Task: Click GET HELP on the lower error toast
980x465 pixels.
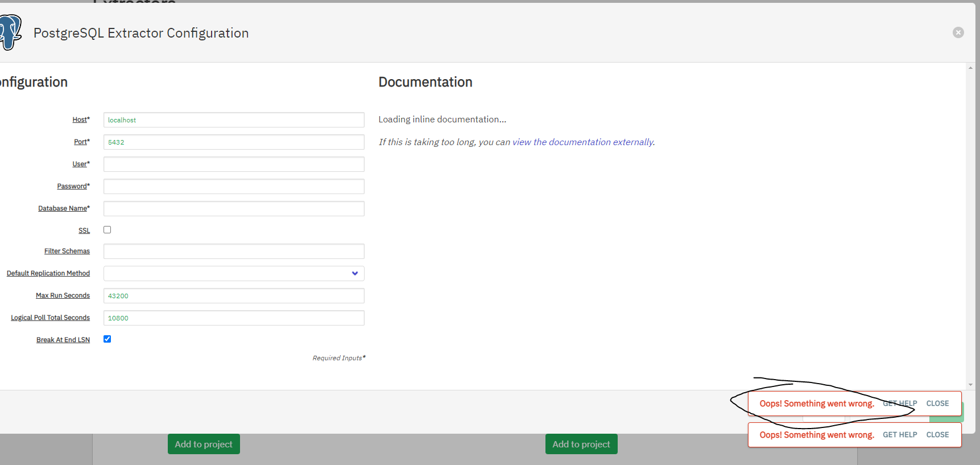Action: tap(900, 435)
